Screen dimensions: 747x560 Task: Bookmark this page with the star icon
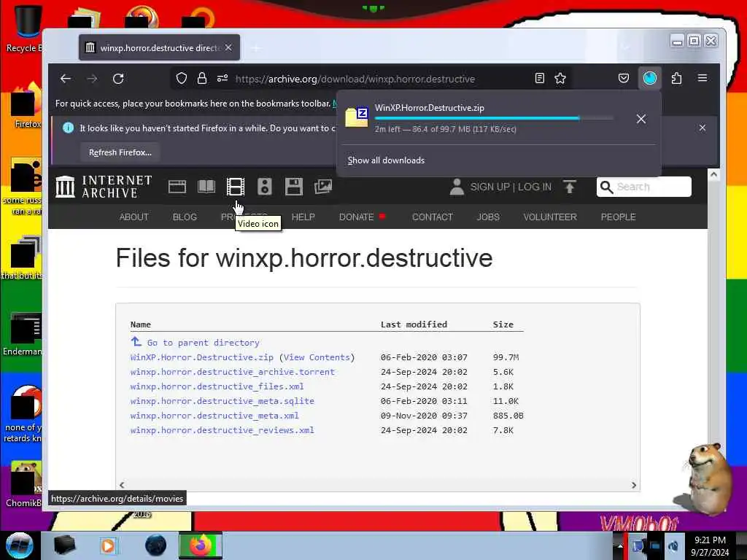pos(560,78)
